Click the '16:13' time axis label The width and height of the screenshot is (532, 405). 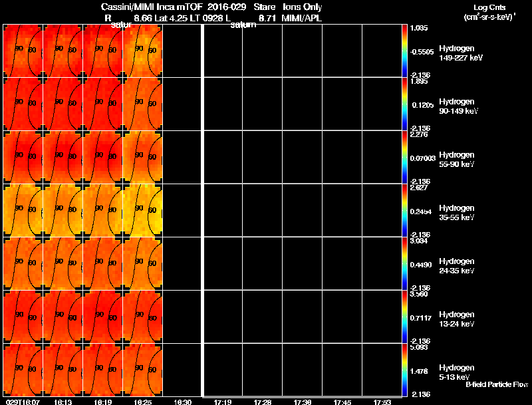pos(63,402)
